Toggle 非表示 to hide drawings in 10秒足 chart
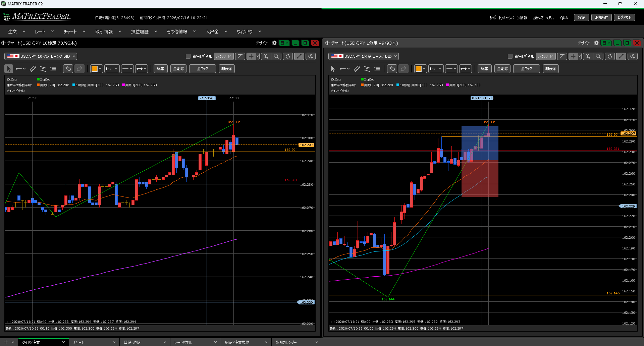 [x=227, y=69]
